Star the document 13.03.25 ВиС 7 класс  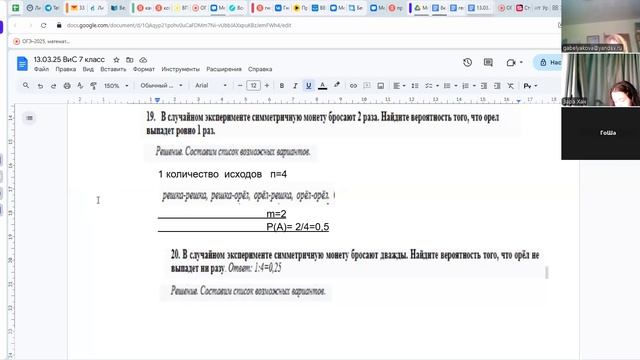tap(116, 60)
